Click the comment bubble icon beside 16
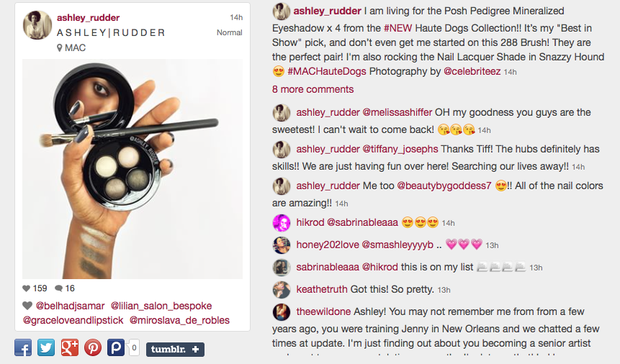620x364 pixels. click(58, 288)
